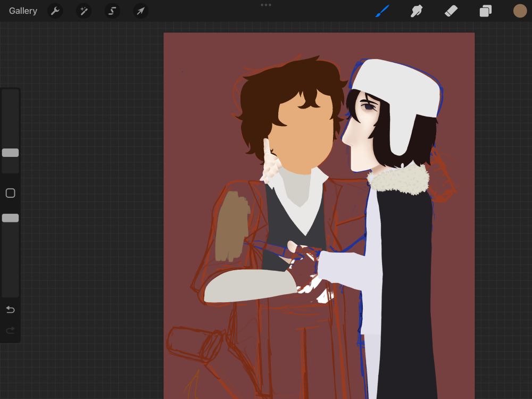Redo with the sidebar redo arrow
This screenshot has width=532, height=399.
[10, 331]
